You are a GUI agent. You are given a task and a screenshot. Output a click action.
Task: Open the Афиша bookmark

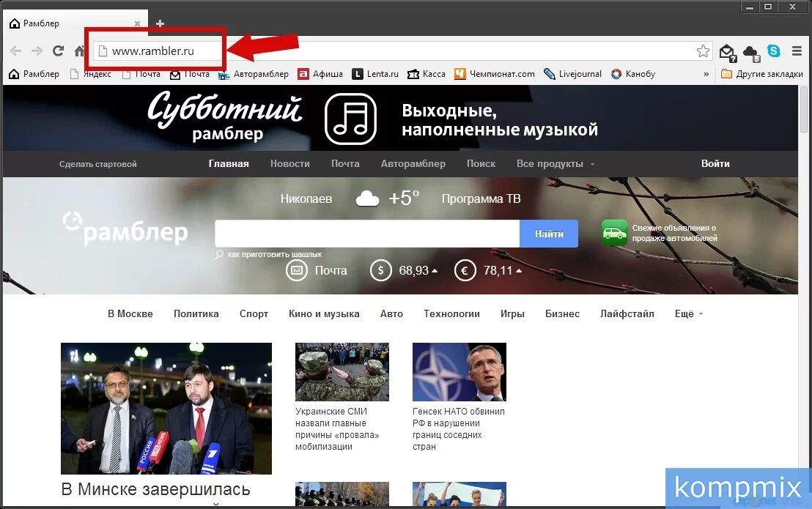pyautogui.click(x=320, y=74)
